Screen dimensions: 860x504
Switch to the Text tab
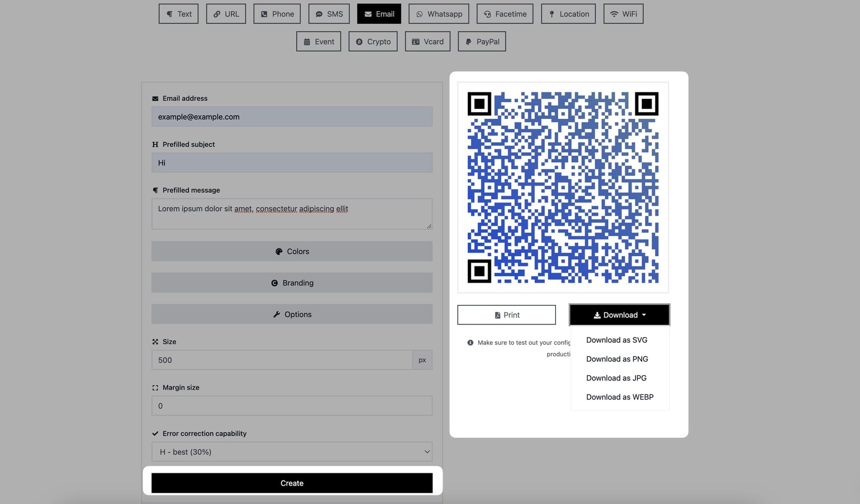click(x=178, y=13)
